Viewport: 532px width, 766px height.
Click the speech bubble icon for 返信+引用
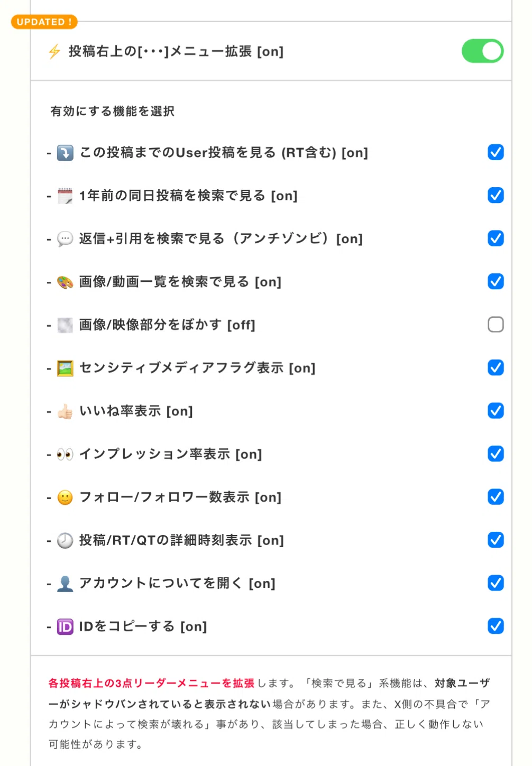pos(65,239)
